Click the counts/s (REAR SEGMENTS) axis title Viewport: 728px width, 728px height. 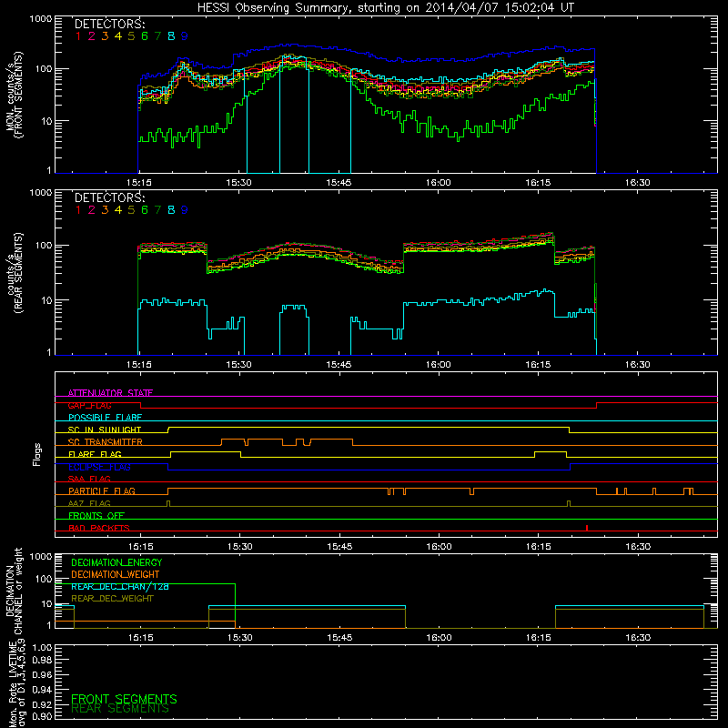point(14,272)
